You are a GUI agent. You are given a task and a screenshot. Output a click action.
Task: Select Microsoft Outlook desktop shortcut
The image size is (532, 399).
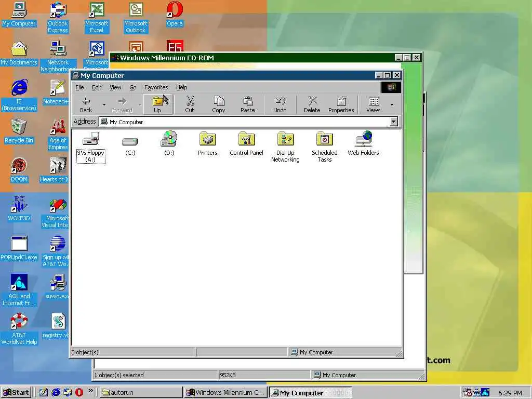tap(136, 18)
